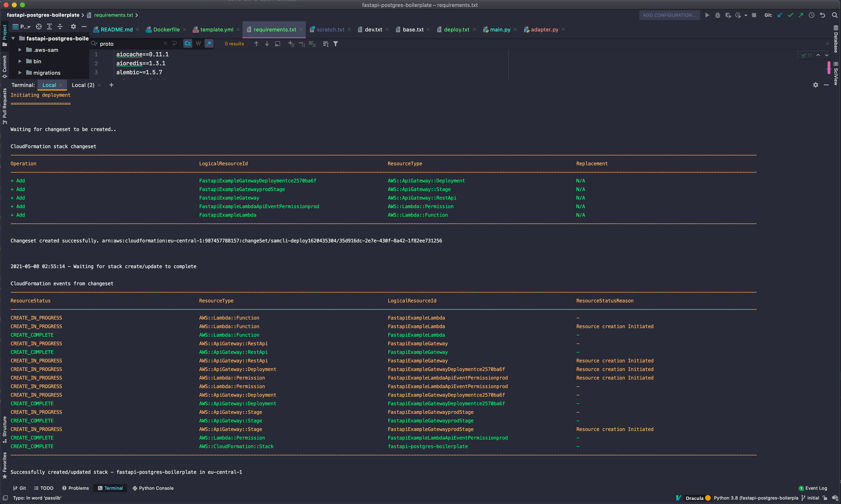Enable Words matching in search options
841x504 pixels.
[198, 43]
